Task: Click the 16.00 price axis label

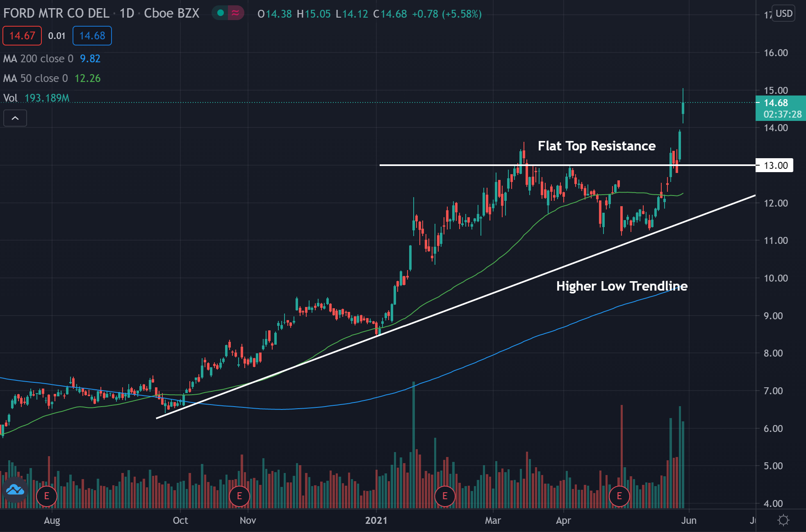Action: click(x=776, y=53)
